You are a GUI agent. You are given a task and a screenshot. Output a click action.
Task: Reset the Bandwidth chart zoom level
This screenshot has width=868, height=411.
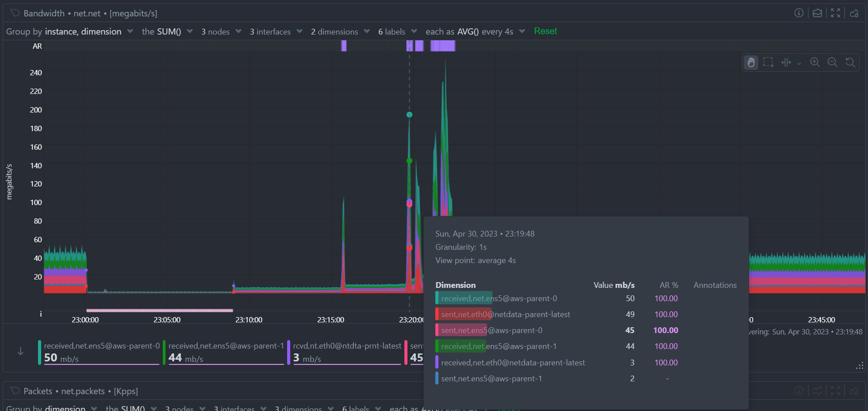(x=850, y=62)
